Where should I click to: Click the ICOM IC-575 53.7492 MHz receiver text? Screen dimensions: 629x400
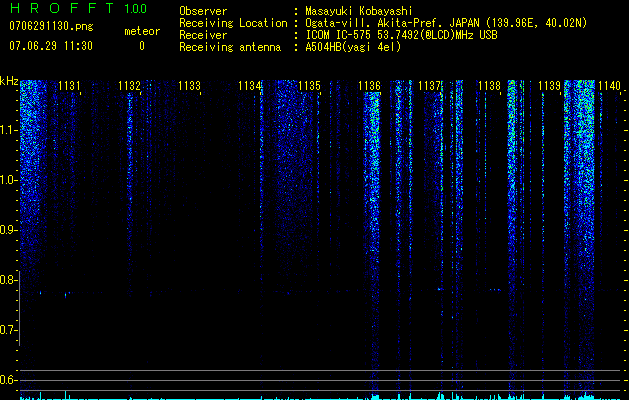(x=401, y=35)
